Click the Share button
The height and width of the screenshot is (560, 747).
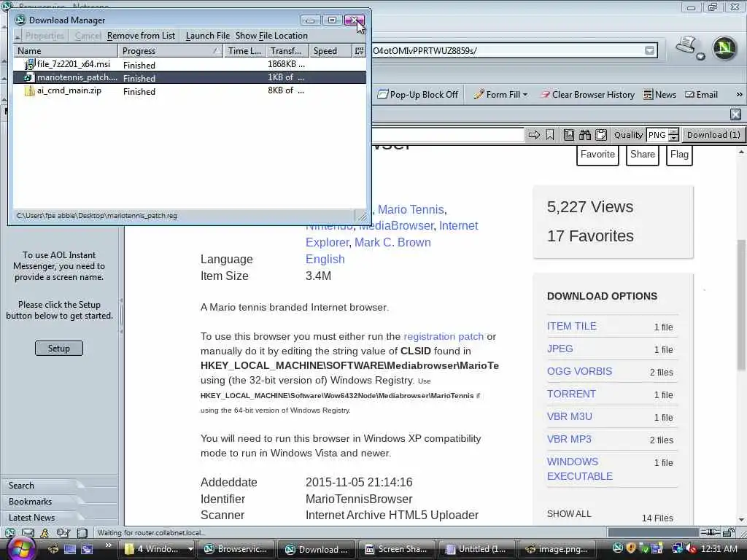coord(642,155)
